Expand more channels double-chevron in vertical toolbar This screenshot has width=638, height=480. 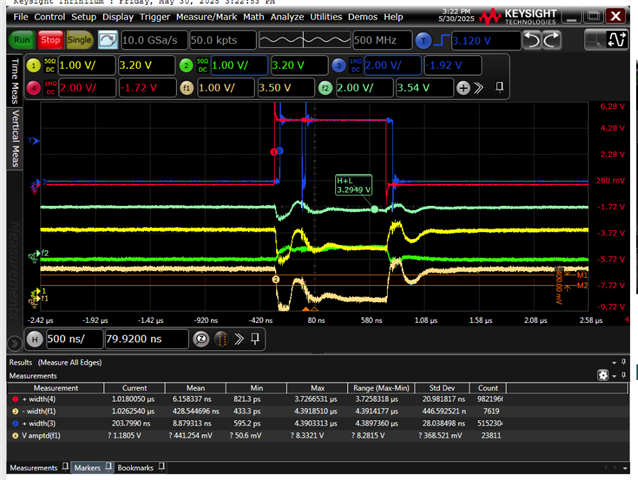[478, 88]
